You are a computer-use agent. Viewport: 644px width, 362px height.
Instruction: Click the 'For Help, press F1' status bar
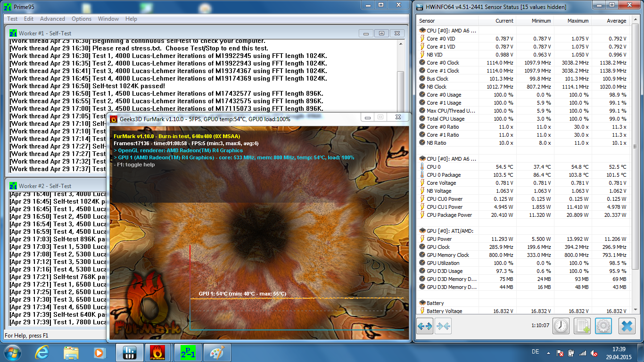[x=26, y=336]
